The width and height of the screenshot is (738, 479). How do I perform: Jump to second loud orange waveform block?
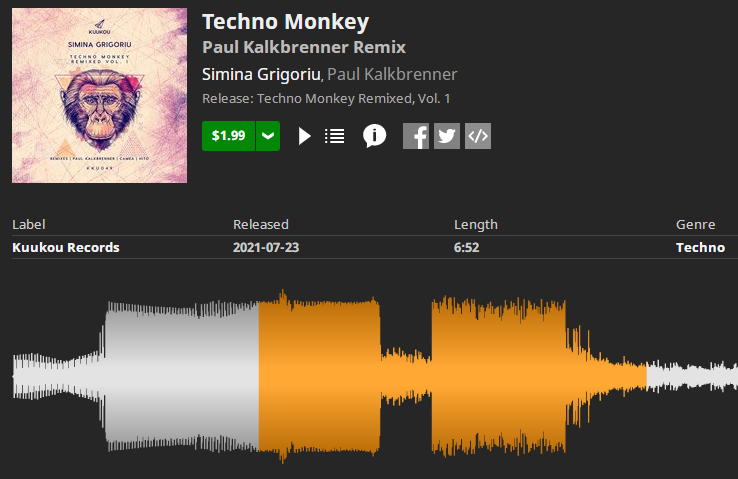pos(498,376)
